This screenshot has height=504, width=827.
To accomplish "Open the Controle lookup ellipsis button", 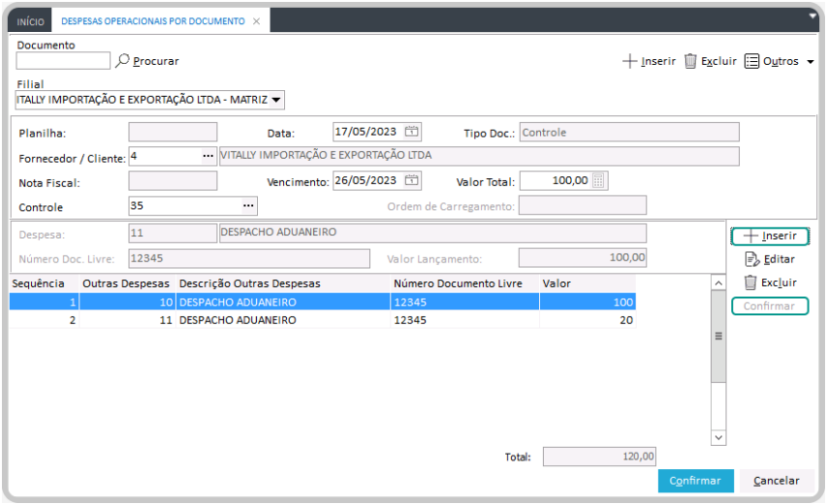I will [248, 205].
